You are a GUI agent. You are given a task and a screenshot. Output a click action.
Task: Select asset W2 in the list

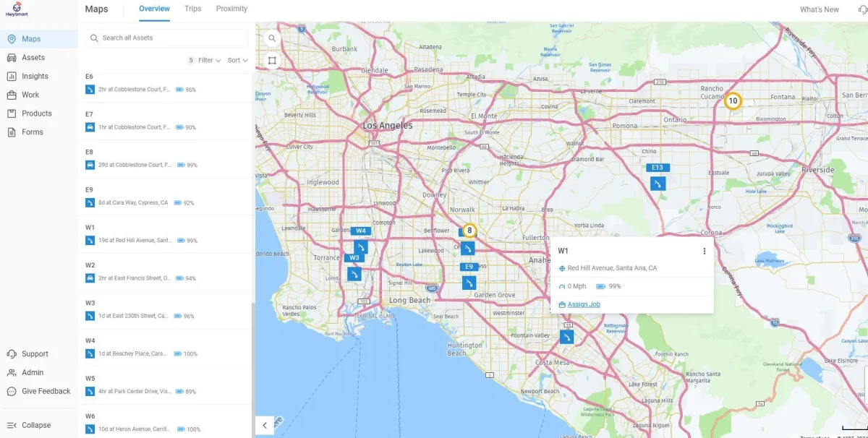pyautogui.click(x=165, y=272)
